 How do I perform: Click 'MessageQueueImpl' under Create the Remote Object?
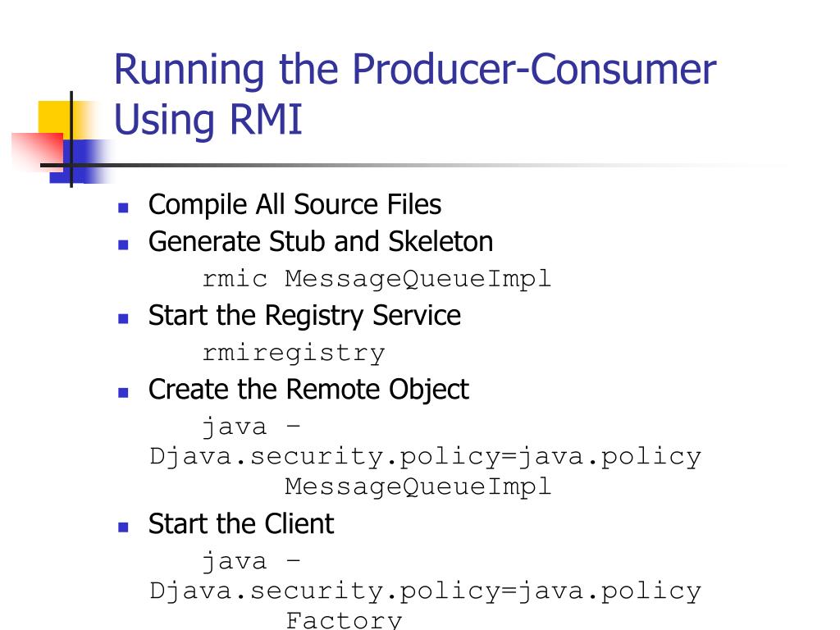(x=418, y=487)
